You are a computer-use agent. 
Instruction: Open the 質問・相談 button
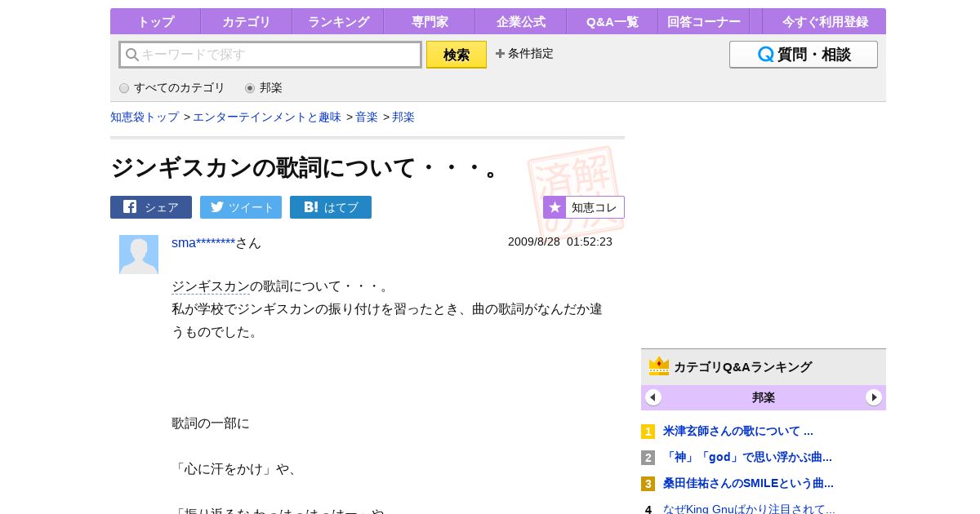coord(804,55)
